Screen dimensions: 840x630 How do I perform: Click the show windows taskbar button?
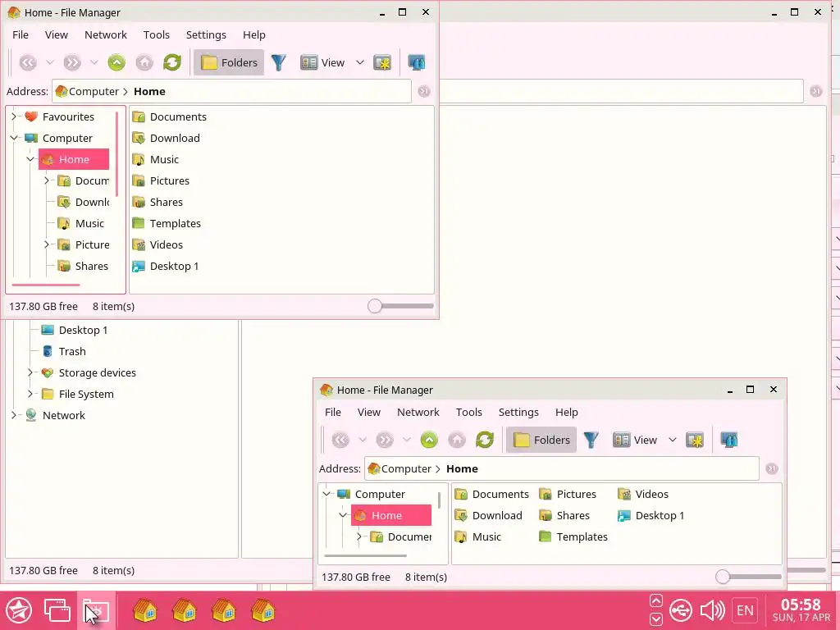pos(57,610)
